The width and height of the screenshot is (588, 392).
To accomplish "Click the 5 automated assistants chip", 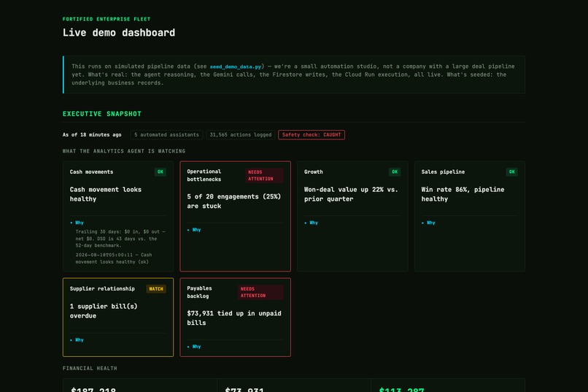I will click(166, 134).
